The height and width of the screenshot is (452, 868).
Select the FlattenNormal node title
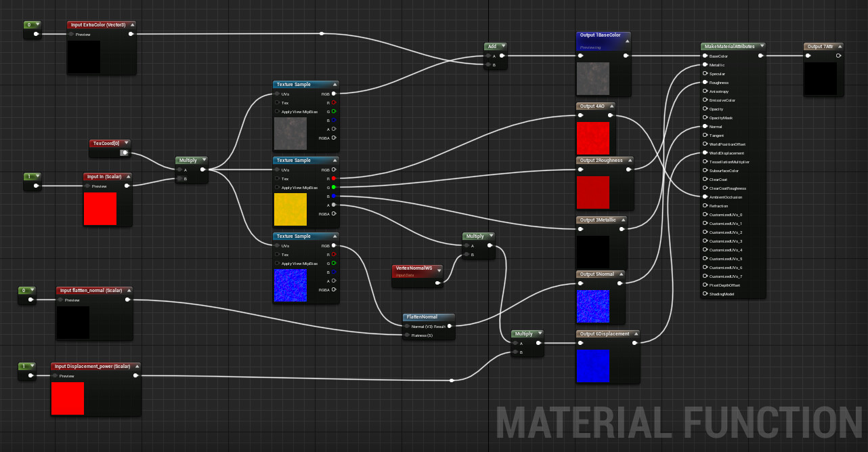(421, 316)
